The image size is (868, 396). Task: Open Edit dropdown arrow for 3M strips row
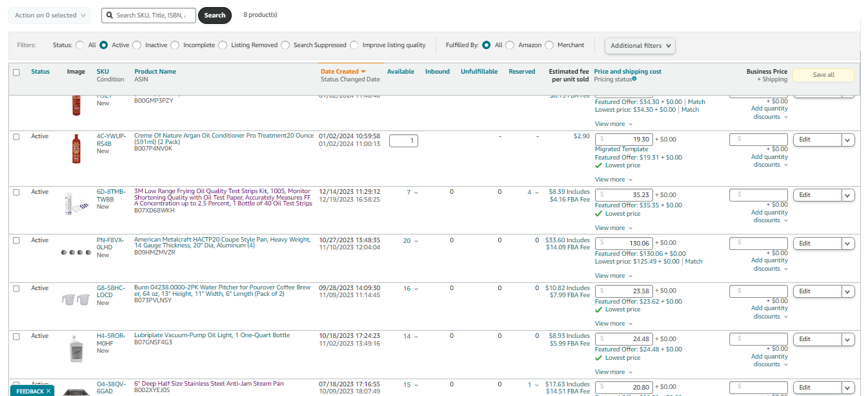point(848,195)
